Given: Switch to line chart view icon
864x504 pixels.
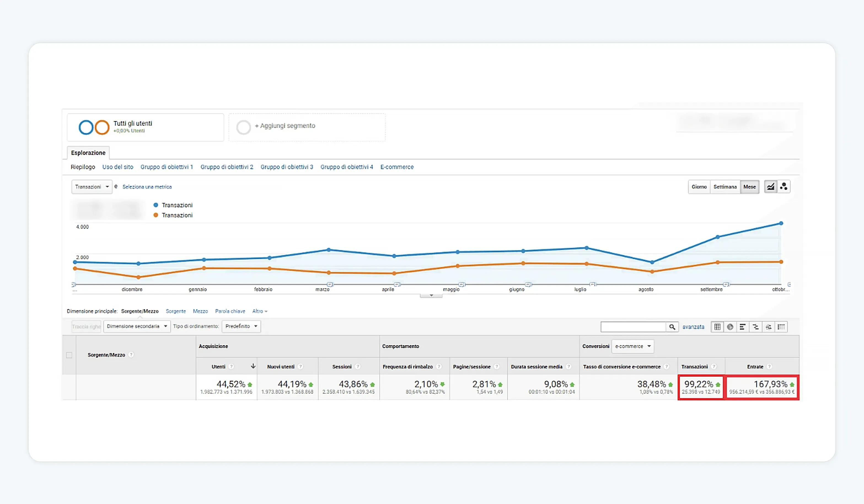Looking at the screenshot, I should 770,187.
